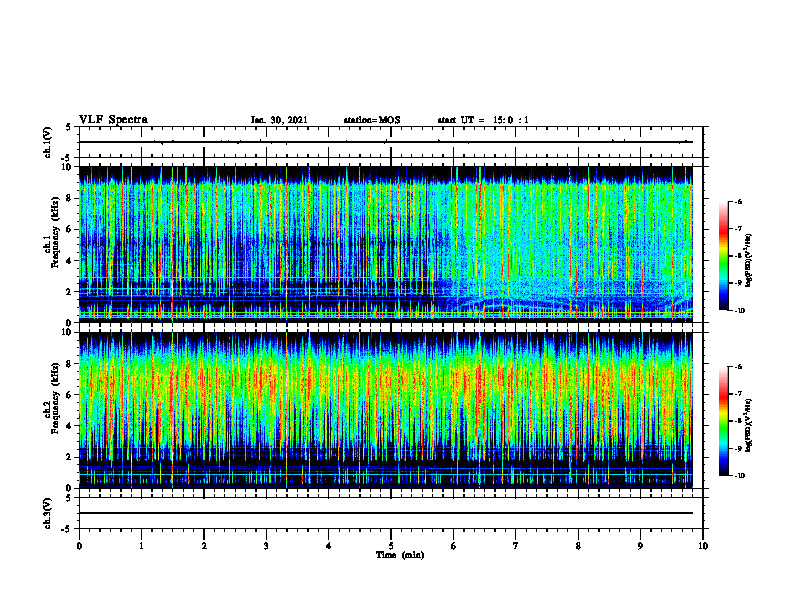Click time axis tick label "2"
This screenshot has width=792, height=612.
pos(204,546)
